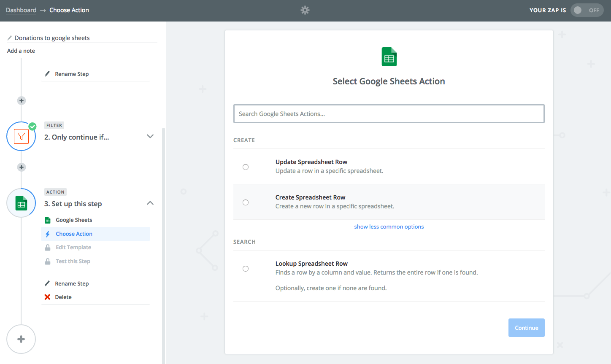Click Rename Step under step 3
The height and width of the screenshot is (364, 611).
click(x=72, y=283)
